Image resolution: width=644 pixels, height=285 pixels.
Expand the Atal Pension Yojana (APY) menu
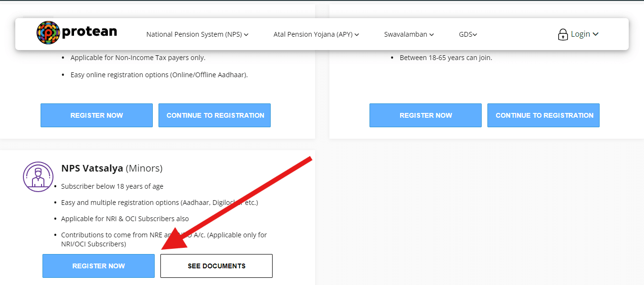click(x=316, y=34)
